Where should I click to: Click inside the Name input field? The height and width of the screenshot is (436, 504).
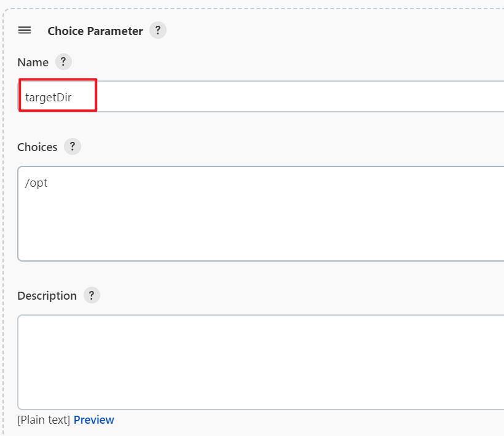click(261, 96)
